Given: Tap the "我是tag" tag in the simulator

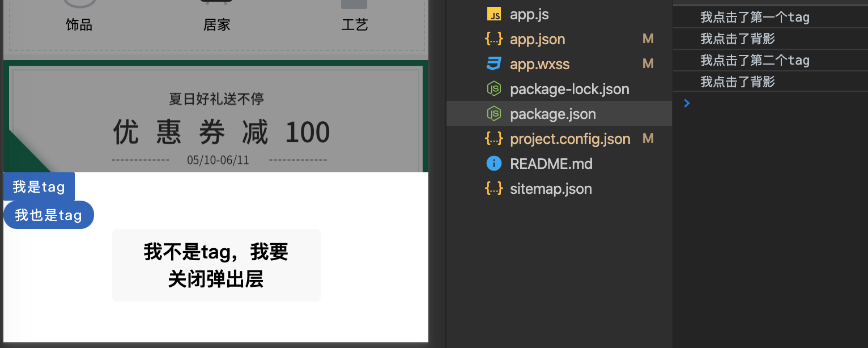Looking at the screenshot, I should coord(37,186).
